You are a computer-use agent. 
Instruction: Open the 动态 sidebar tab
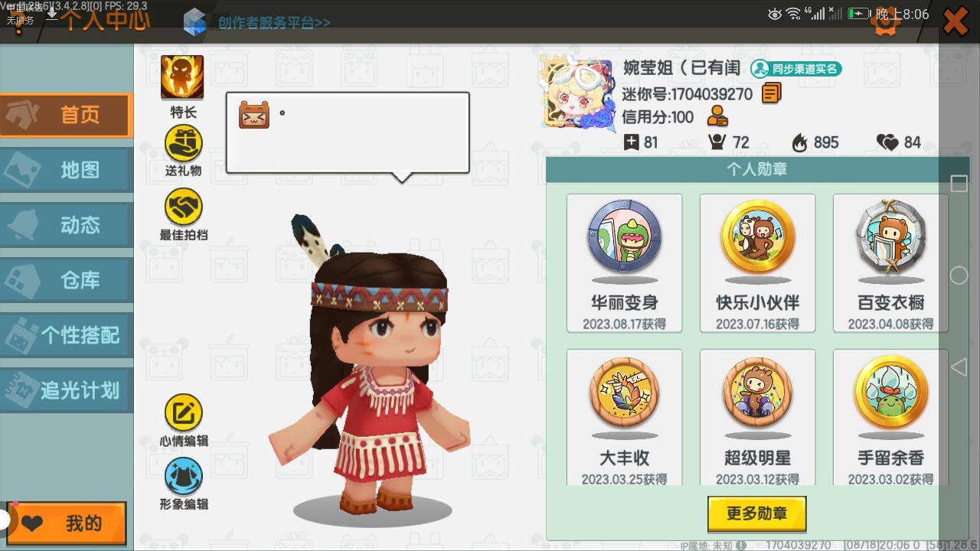(x=66, y=225)
